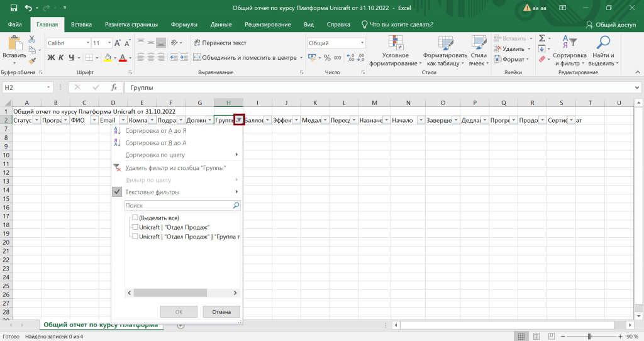
Task: Apply percent number format
Action: tap(327, 57)
